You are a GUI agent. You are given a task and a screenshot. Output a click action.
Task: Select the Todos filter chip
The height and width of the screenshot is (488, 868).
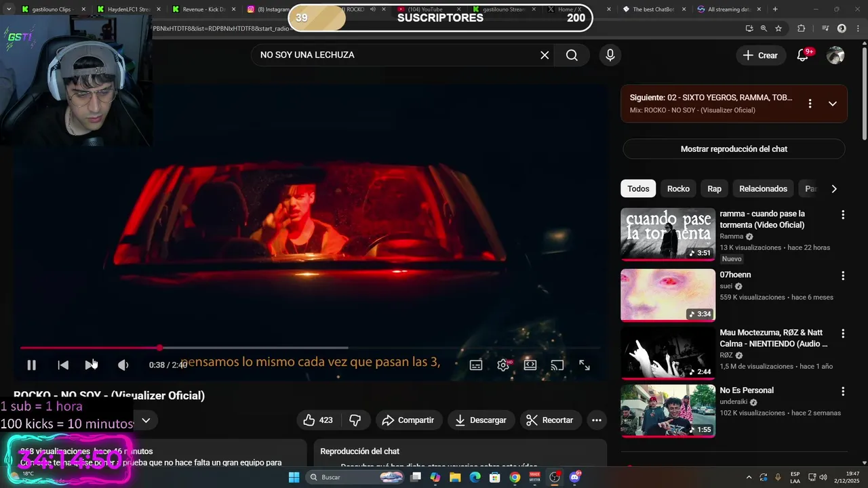[638, 188]
